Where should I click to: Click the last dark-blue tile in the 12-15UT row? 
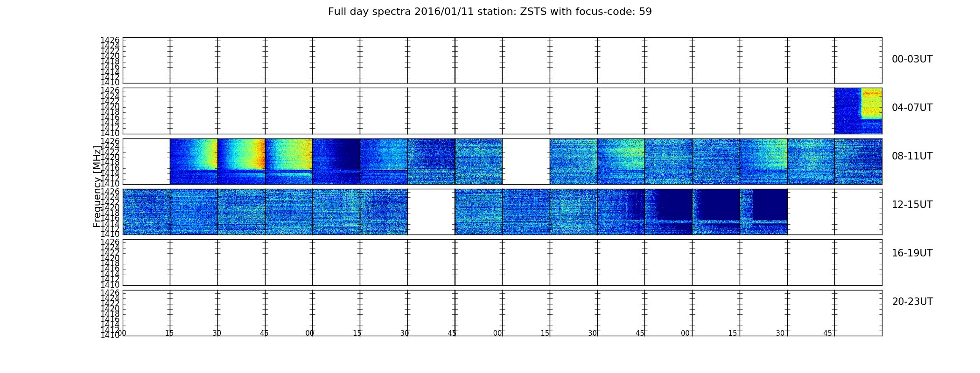[763, 212]
